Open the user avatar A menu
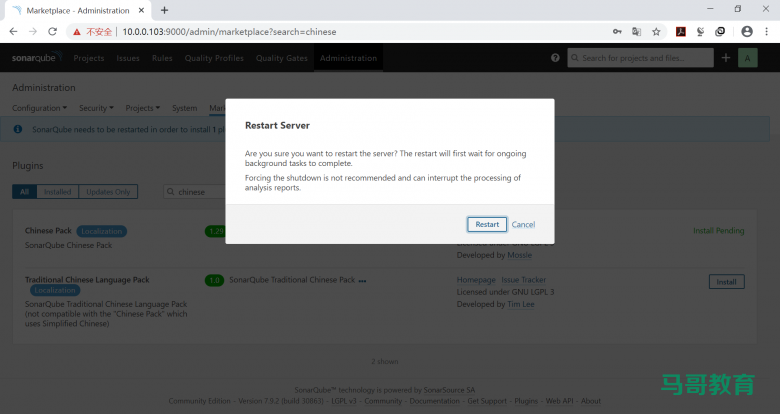The height and width of the screenshot is (414, 780). 747,58
